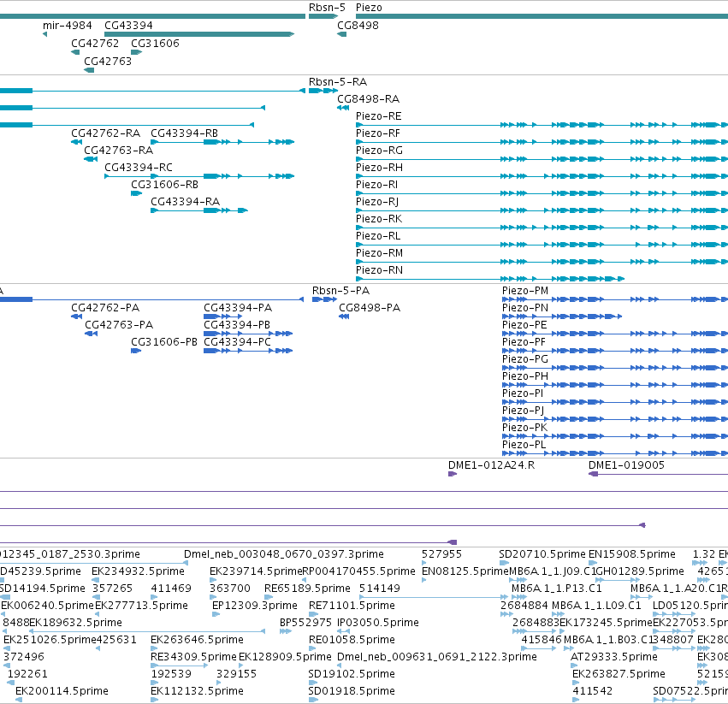The width and height of the screenshot is (728, 704).
Task: Click the CG42763 gene label
Action: tap(108, 62)
